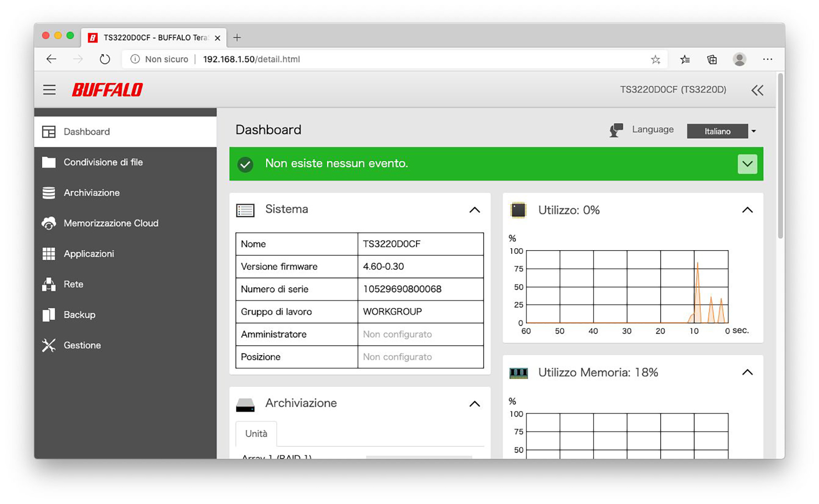Click the CPU usage graph
Screen dimensions: 819x504
[627, 287]
